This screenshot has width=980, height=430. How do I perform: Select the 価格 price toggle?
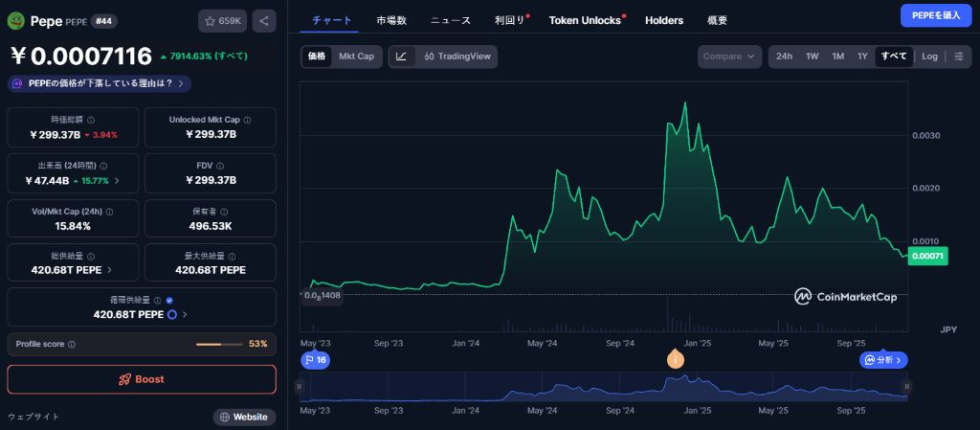click(317, 57)
